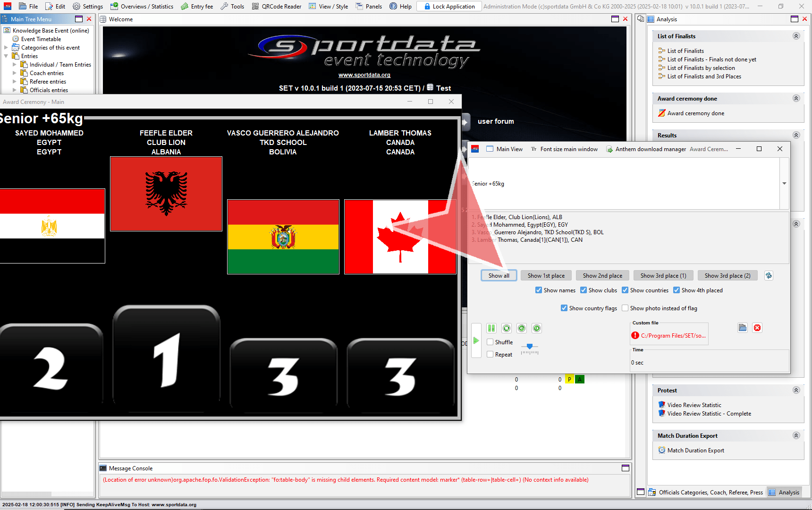
Task: Remove custom file with red X icon
Action: pyautogui.click(x=757, y=328)
